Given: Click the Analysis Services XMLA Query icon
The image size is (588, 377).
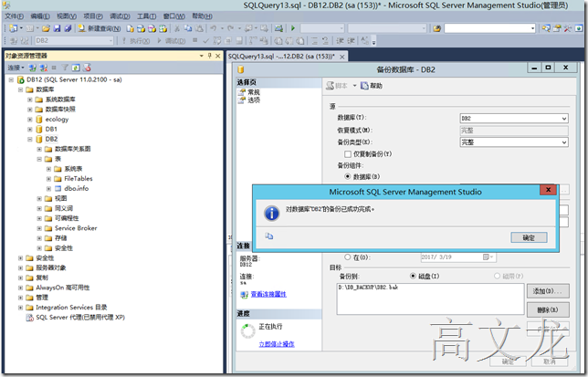Looking at the screenshot, I should pos(163,28).
